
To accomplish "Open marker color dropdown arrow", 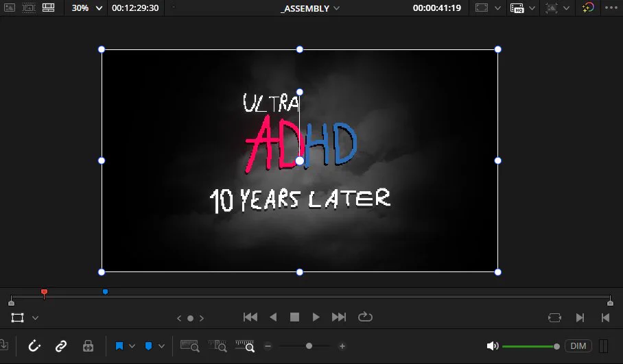I will (161, 346).
